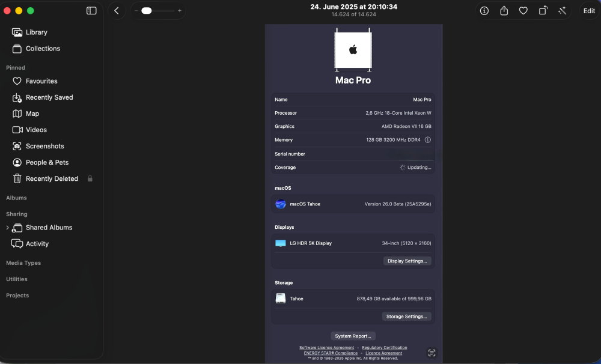
Task: Open the photo Info panel icon
Action: point(484,11)
